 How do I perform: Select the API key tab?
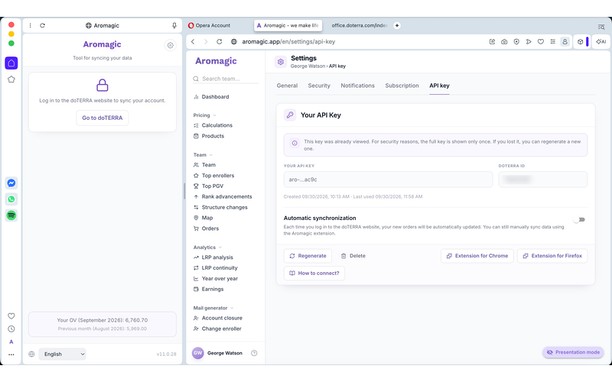(439, 85)
